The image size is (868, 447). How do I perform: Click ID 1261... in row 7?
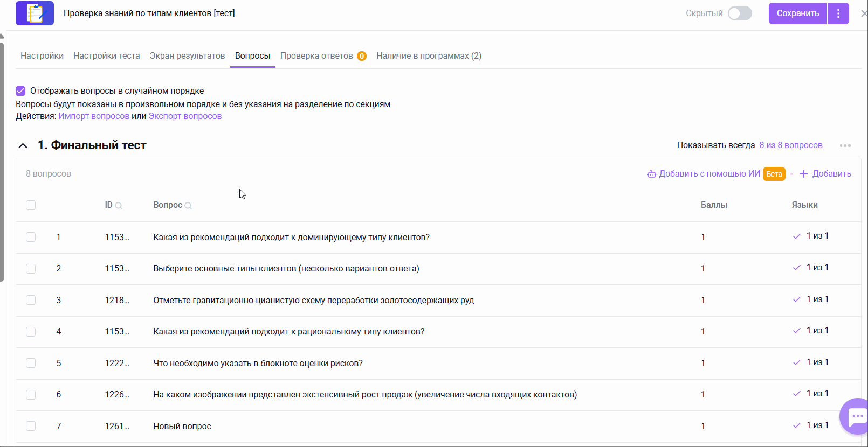(x=117, y=427)
